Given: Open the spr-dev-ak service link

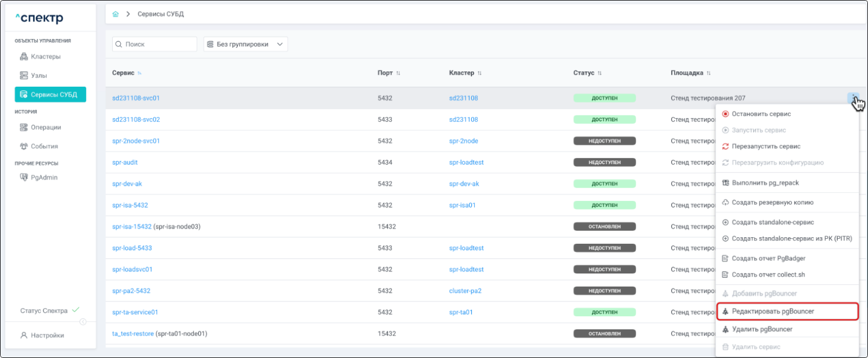Looking at the screenshot, I should (x=127, y=184).
